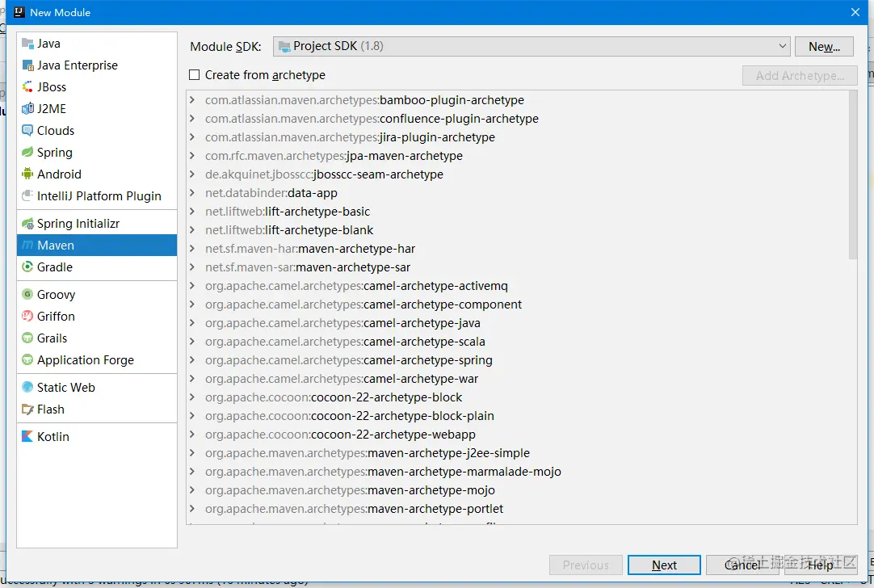
Task: Select camel-archetype-spring archetype
Action: (348, 360)
